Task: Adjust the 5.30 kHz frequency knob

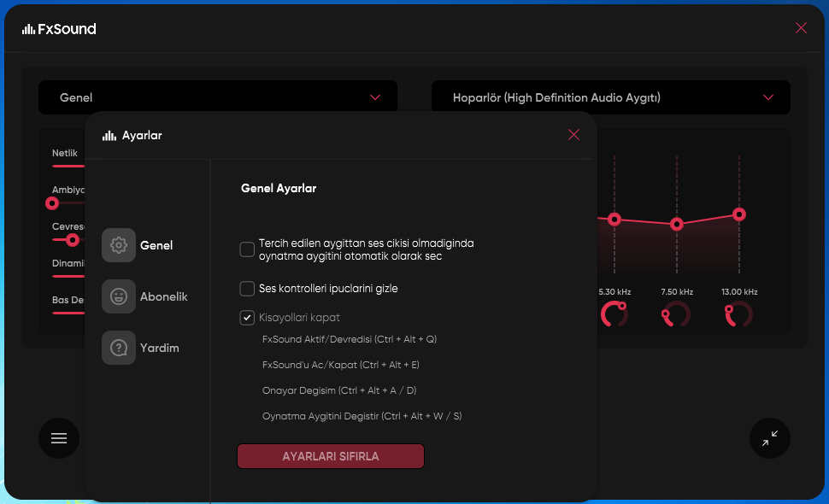Action: click(x=614, y=314)
